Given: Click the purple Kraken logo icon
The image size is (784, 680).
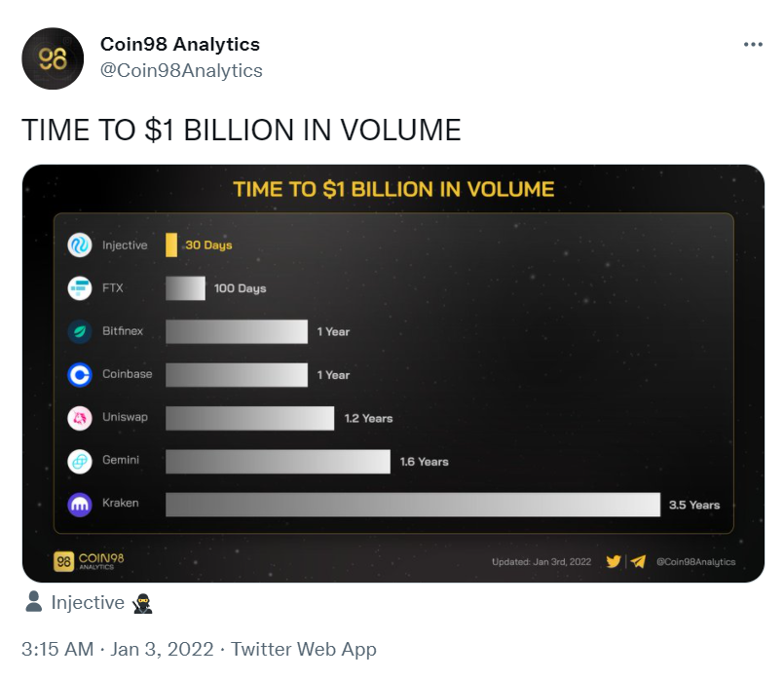Looking at the screenshot, I should pyautogui.click(x=80, y=505).
